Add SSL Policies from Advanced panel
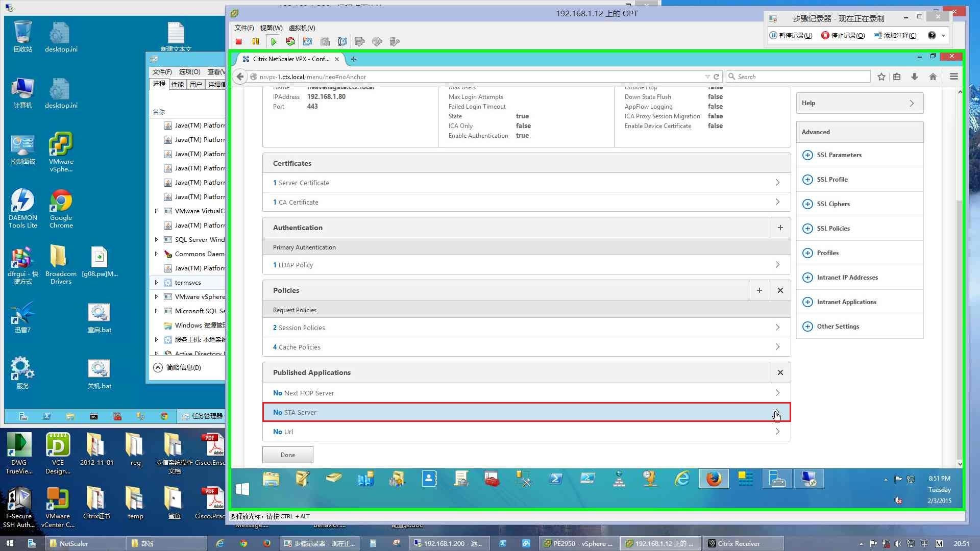Image resolution: width=980 pixels, height=551 pixels. (x=807, y=229)
